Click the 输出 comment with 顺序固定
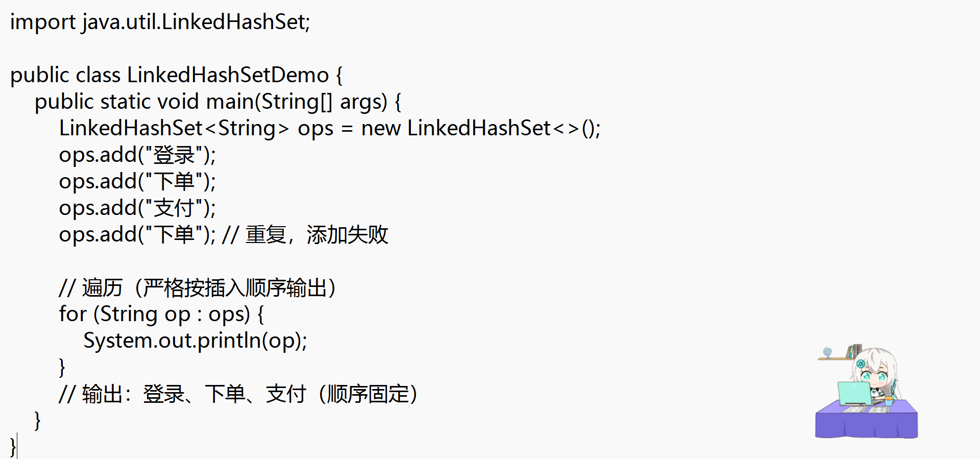This screenshot has width=980, height=459. pos(238,394)
